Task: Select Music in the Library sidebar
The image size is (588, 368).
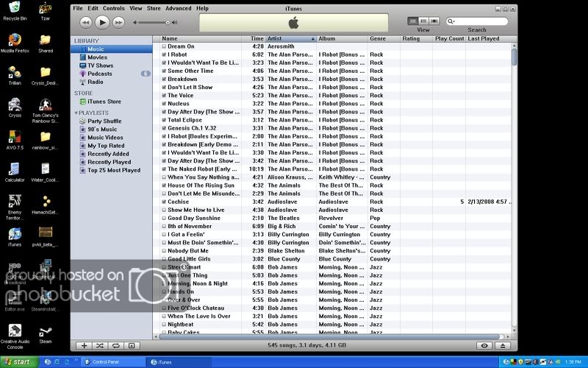Action: pos(112,49)
